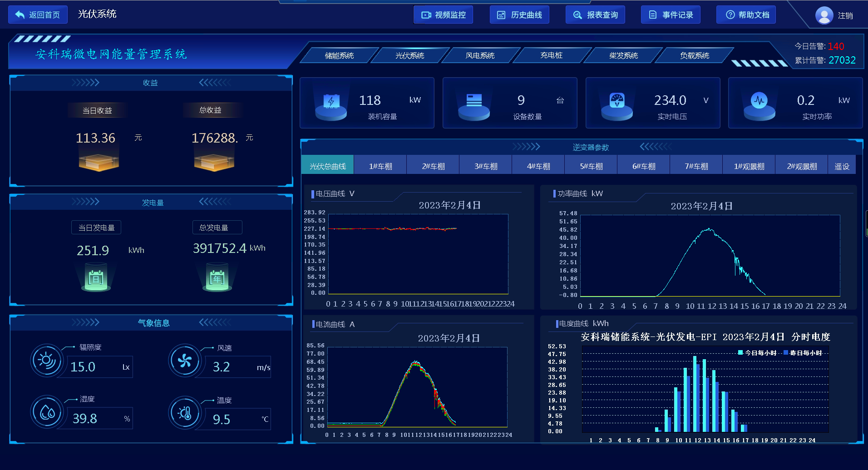Click the real-time power pulse icon
Screen dimensions: 868x470
pyautogui.click(x=759, y=101)
